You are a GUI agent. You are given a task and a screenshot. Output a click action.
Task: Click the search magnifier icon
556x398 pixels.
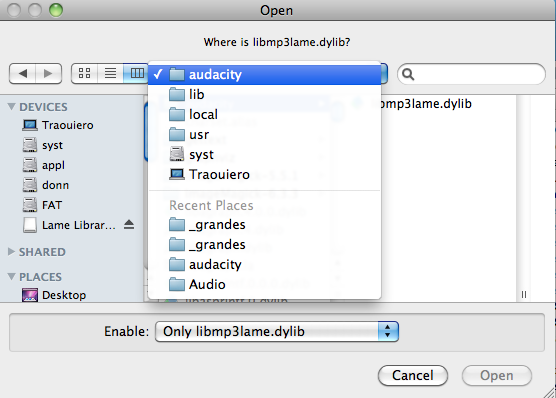pyautogui.click(x=408, y=74)
